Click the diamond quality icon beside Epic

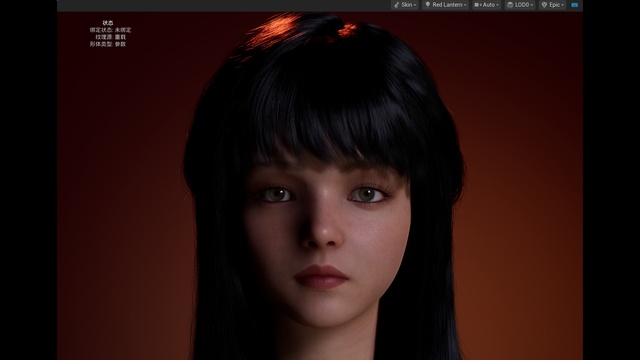(544, 5)
